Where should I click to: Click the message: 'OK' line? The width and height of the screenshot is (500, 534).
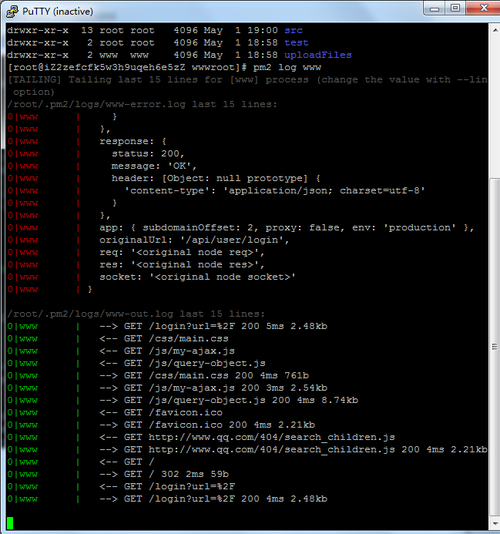[154, 166]
